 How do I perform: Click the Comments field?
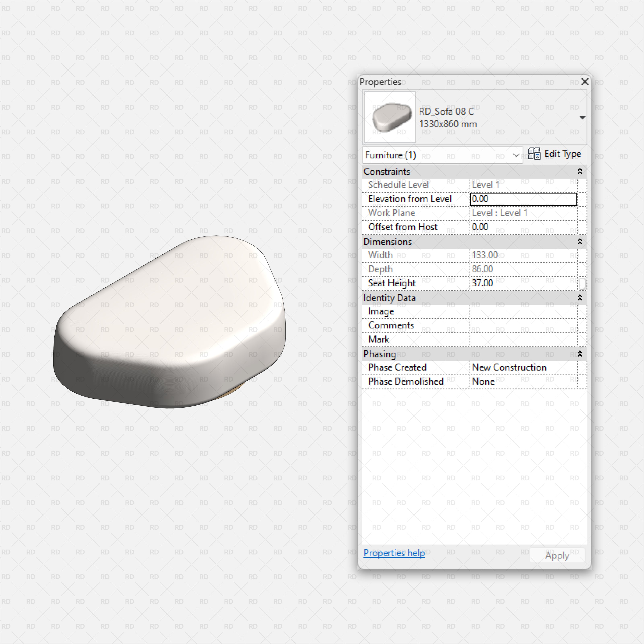click(x=527, y=325)
